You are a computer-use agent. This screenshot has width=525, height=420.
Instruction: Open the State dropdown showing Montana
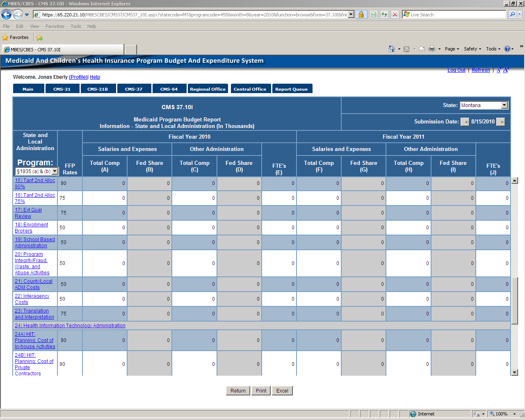click(x=504, y=105)
